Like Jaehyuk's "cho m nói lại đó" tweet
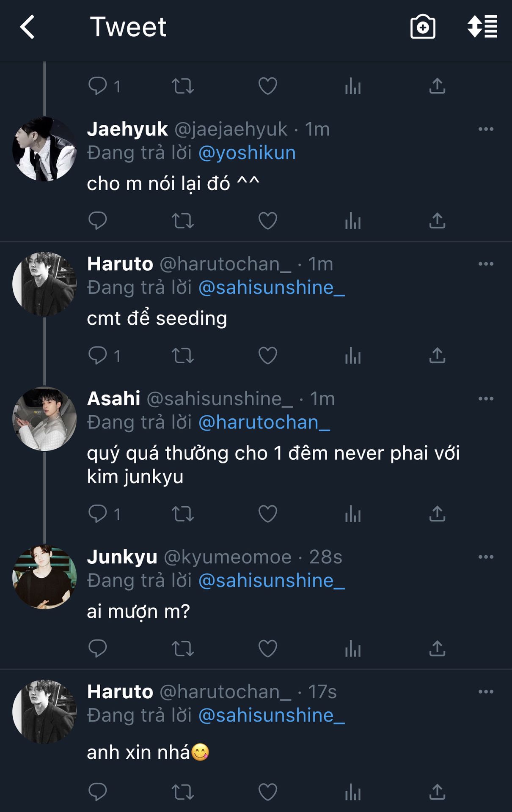Image resolution: width=512 pixels, height=812 pixels. click(267, 221)
